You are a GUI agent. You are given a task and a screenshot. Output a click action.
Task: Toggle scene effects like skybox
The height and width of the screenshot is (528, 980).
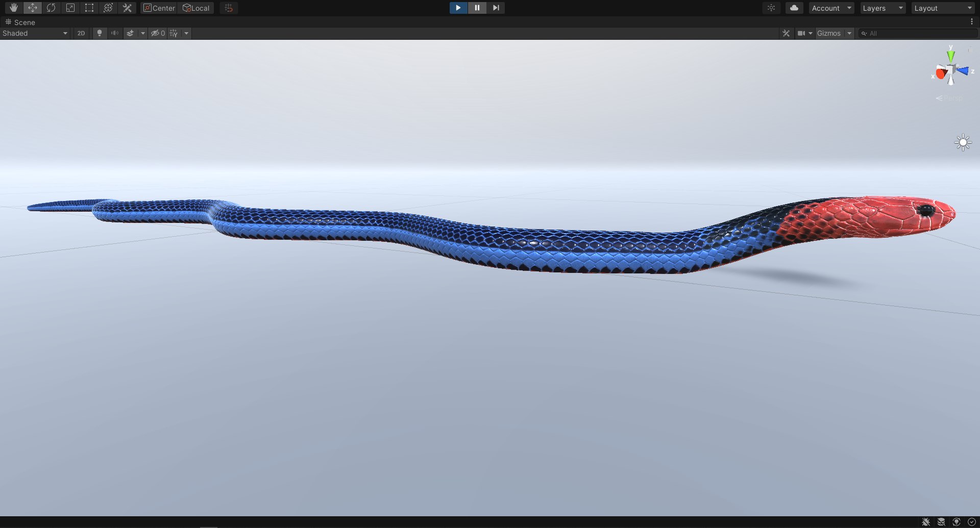131,33
